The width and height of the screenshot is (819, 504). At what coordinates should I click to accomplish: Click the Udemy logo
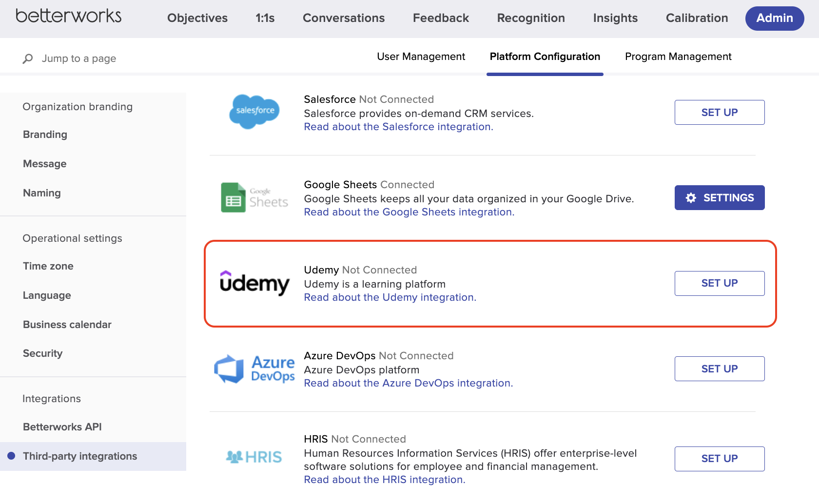[x=254, y=283]
